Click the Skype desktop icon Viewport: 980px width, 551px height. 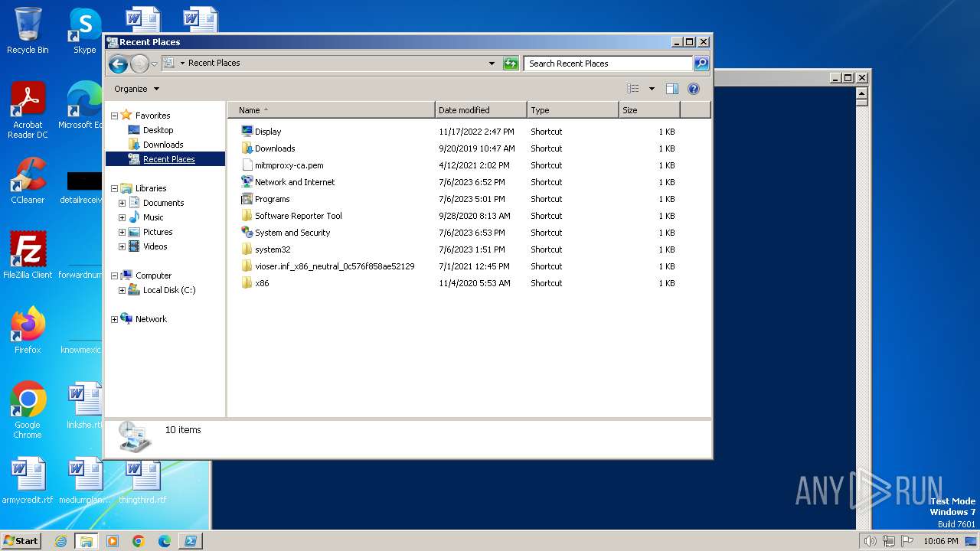coord(85,31)
